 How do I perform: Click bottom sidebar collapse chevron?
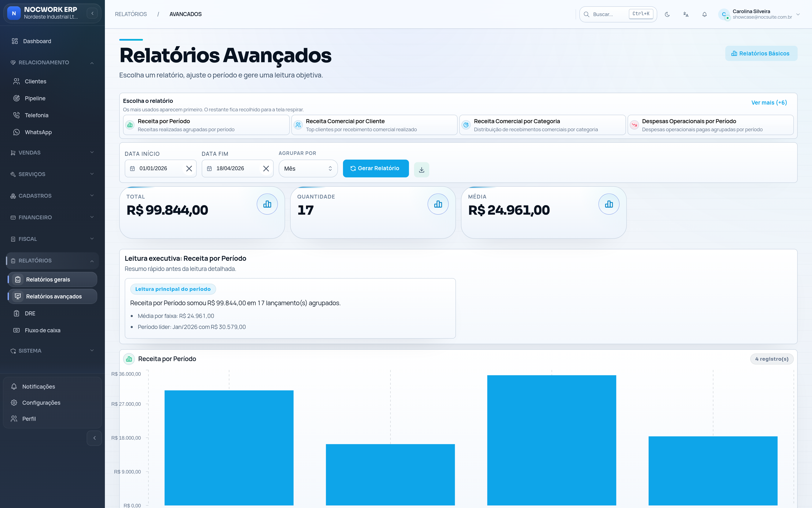coord(94,438)
